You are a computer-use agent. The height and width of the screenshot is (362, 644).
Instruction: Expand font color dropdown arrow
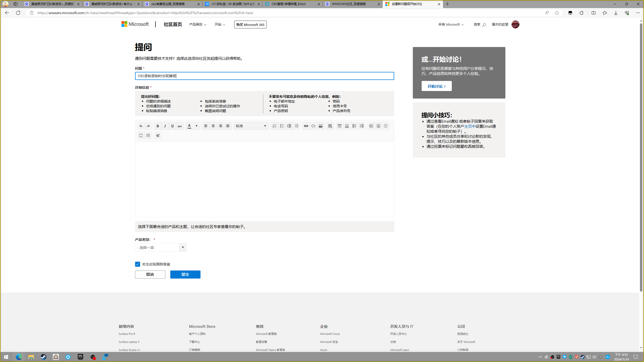[196, 126]
